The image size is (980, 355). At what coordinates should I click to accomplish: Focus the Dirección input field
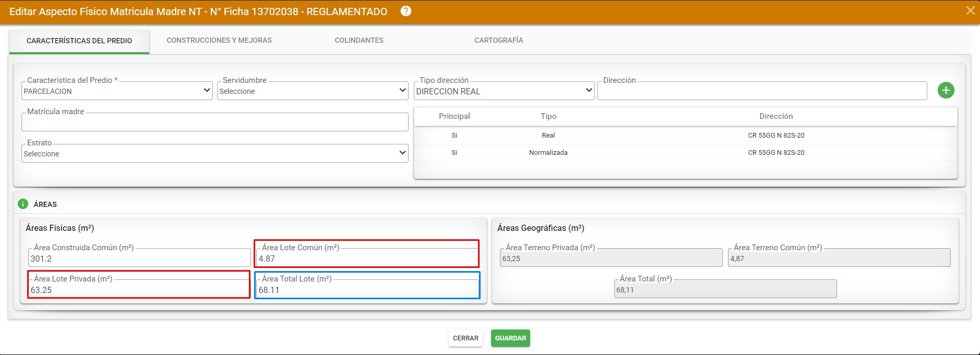click(762, 91)
